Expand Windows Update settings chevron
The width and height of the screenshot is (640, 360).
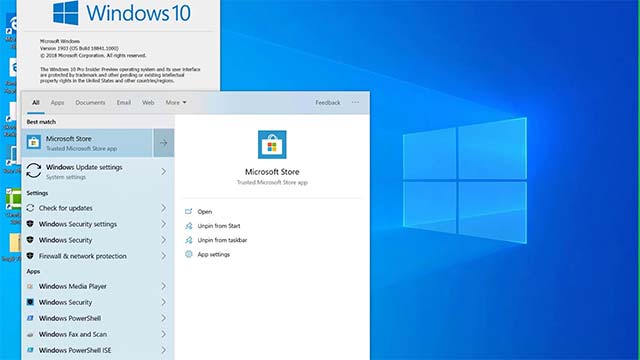pos(164,171)
